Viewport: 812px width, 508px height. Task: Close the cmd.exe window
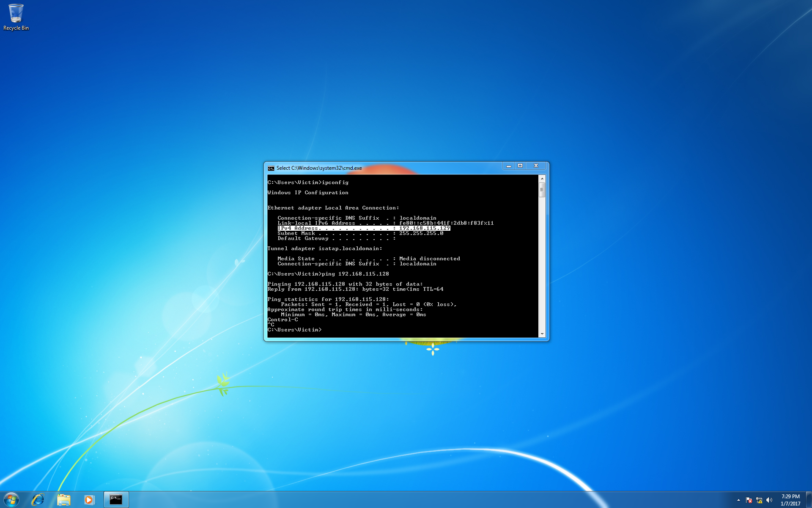[536, 166]
